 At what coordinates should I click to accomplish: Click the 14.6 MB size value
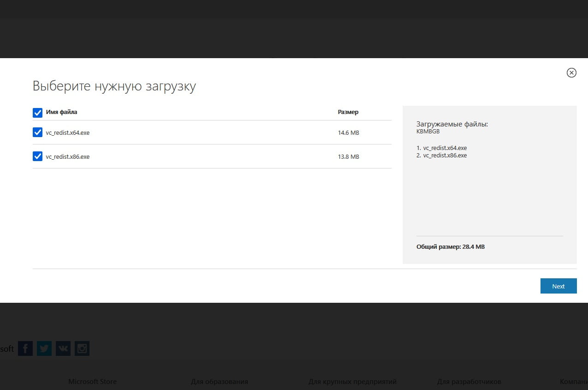point(348,133)
